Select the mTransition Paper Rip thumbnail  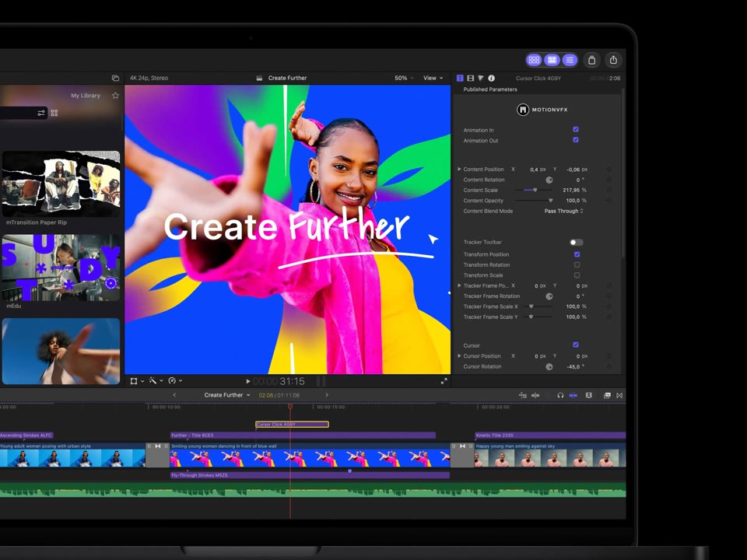61,184
